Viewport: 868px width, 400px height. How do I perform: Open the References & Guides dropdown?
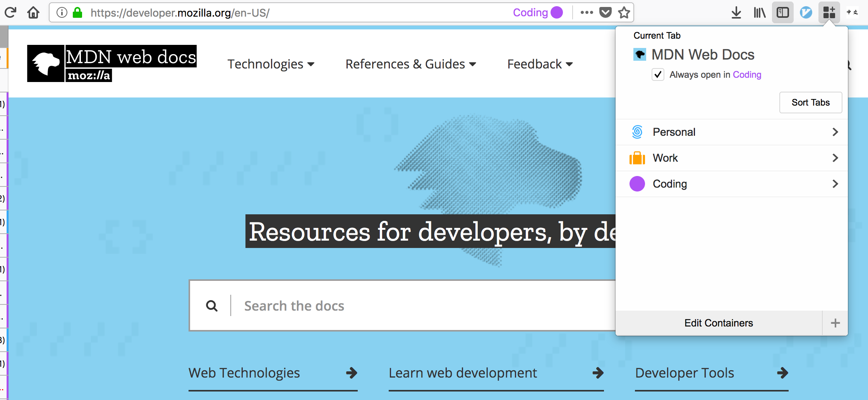[410, 64]
